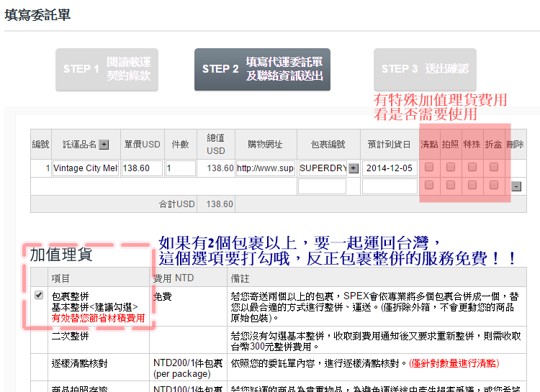Image resolution: width=540 pixels, height=392 pixels.
Task: Click the empty arrival date field in second row
Action: pyautogui.click(x=390, y=186)
